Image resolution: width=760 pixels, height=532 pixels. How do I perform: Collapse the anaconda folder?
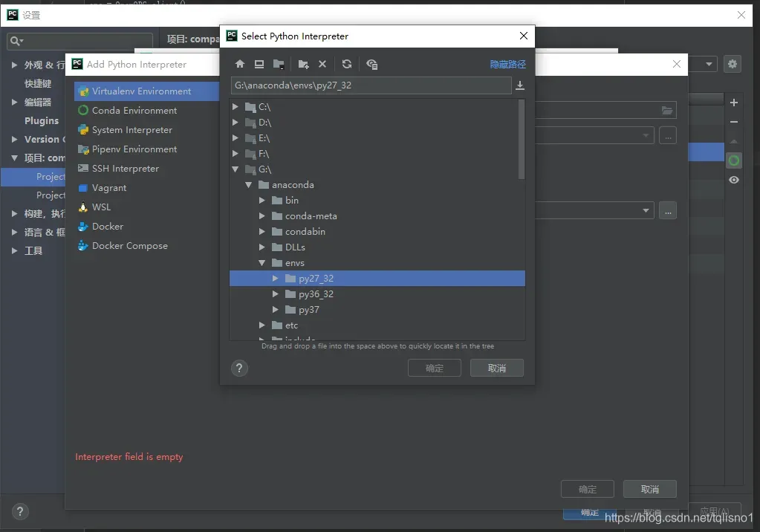pyautogui.click(x=249, y=185)
